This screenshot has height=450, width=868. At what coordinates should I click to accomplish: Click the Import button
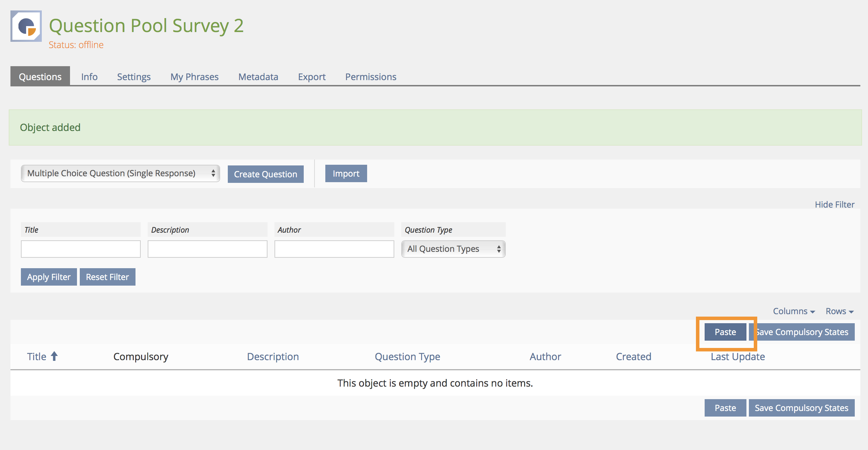(x=346, y=173)
